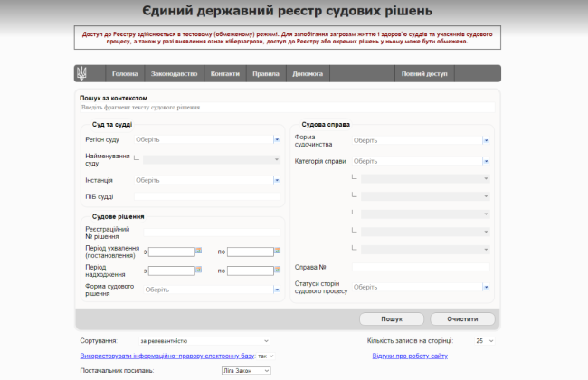Click the Справа № input field

coord(421,267)
